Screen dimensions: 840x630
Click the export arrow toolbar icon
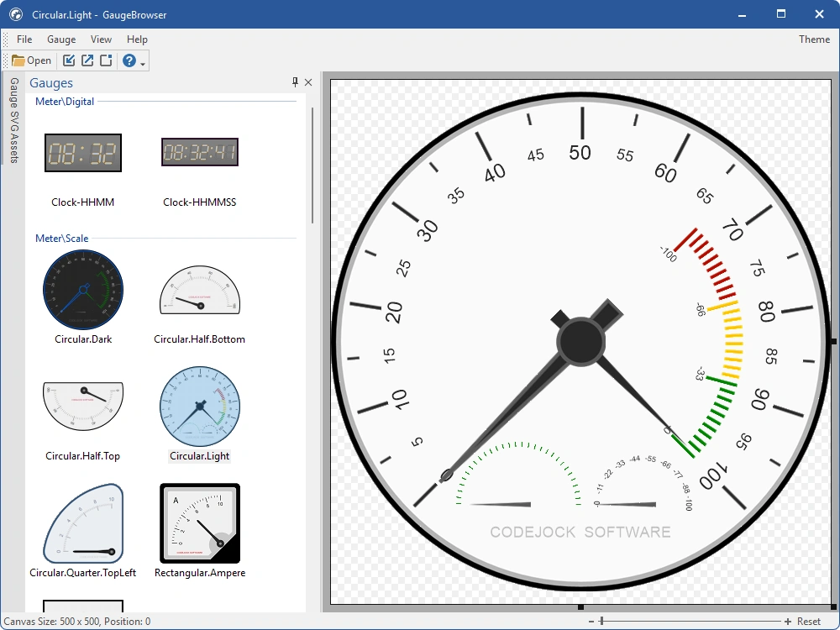tap(87, 60)
